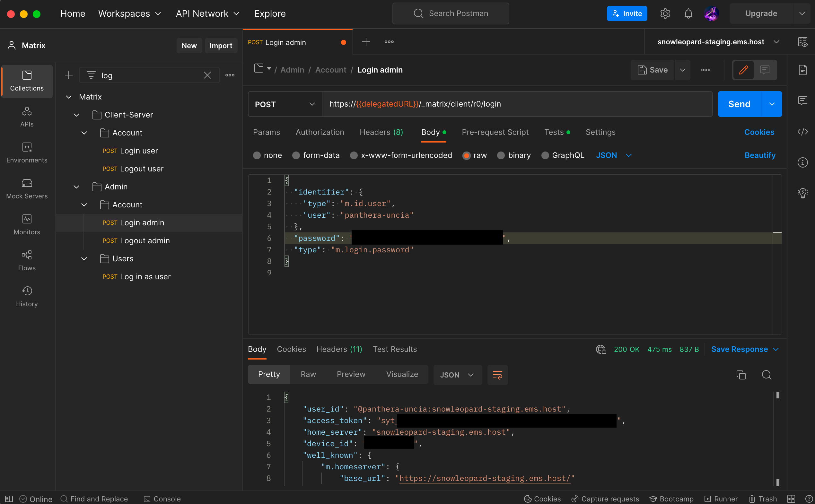Click the request URL input field
815x504 pixels.
517,104
